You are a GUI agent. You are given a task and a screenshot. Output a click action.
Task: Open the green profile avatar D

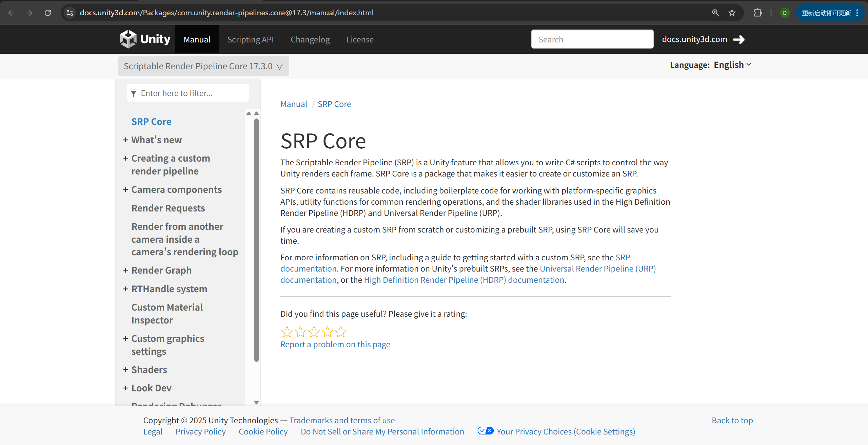785,13
